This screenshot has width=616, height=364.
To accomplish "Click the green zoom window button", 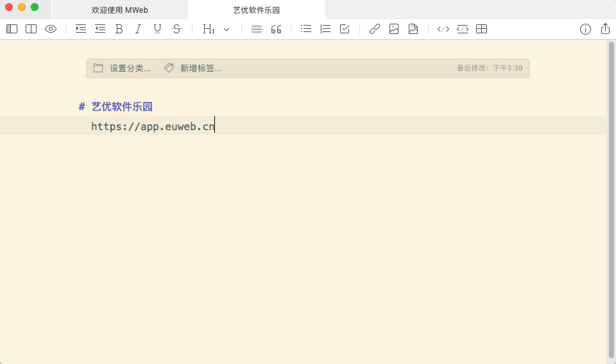I will (x=35, y=7).
